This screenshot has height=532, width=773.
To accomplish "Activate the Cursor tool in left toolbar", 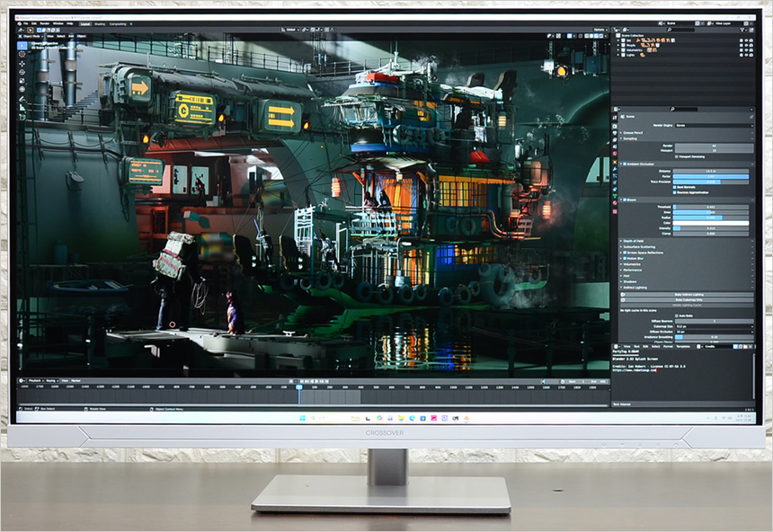I will (x=22, y=54).
